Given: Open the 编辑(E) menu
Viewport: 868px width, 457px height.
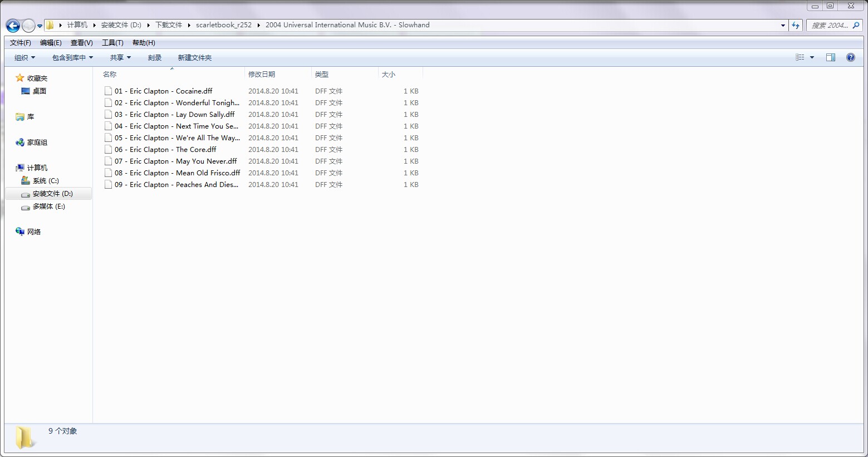Looking at the screenshot, I should click(x=51, y=43).
